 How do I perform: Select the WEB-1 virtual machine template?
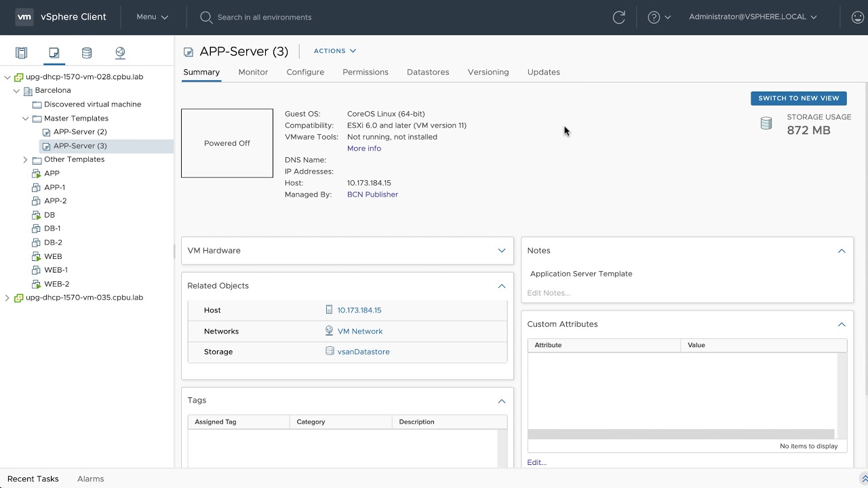(x=54, y=270)
